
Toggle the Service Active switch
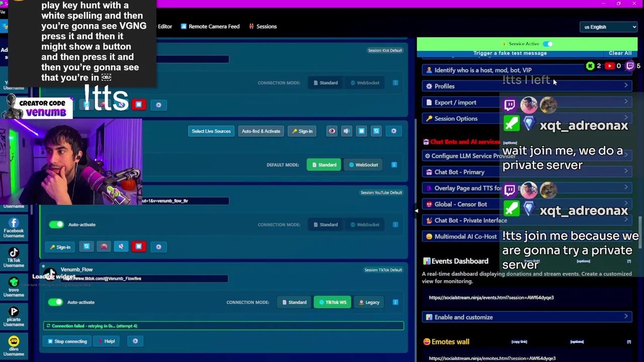[x=547, y=44]
